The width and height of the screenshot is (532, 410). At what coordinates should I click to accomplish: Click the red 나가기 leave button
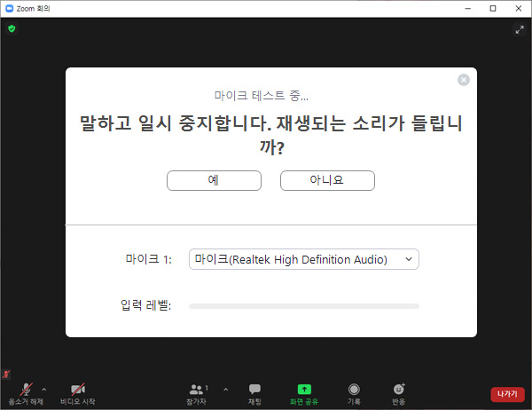coord(507,393)
